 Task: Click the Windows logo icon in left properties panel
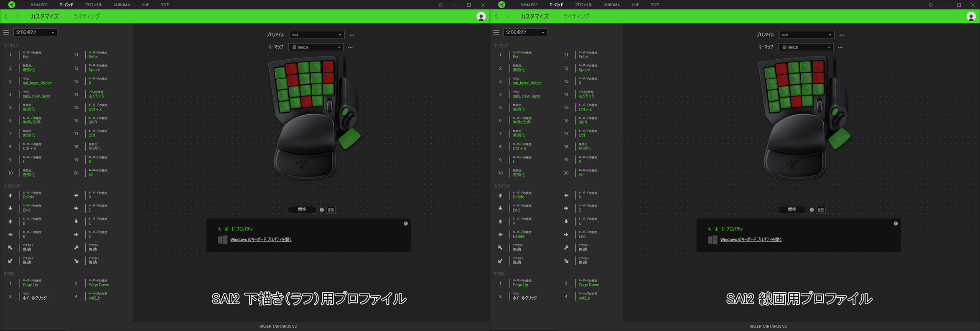coord(223,240)
